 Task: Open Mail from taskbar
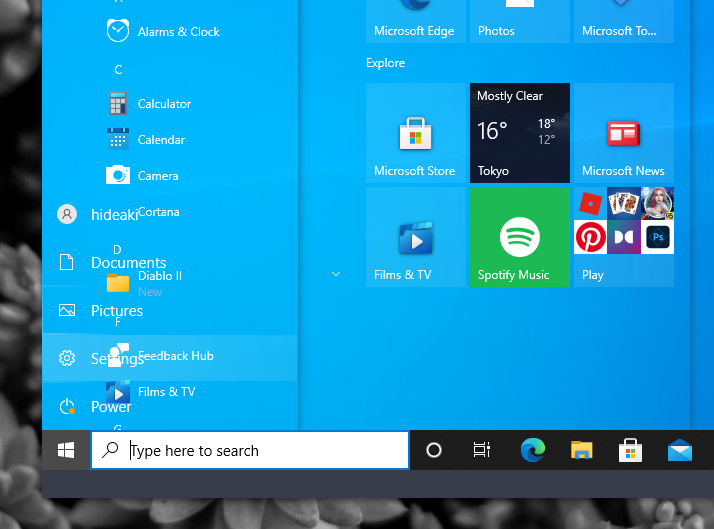(x=680, y=450)
